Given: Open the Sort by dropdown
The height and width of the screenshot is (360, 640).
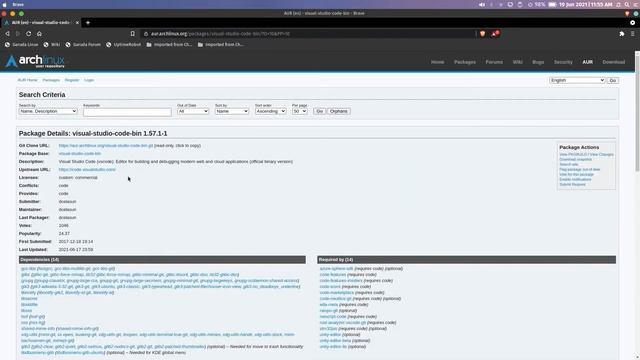Looking at the screenshot, I should tap(232, 111).
